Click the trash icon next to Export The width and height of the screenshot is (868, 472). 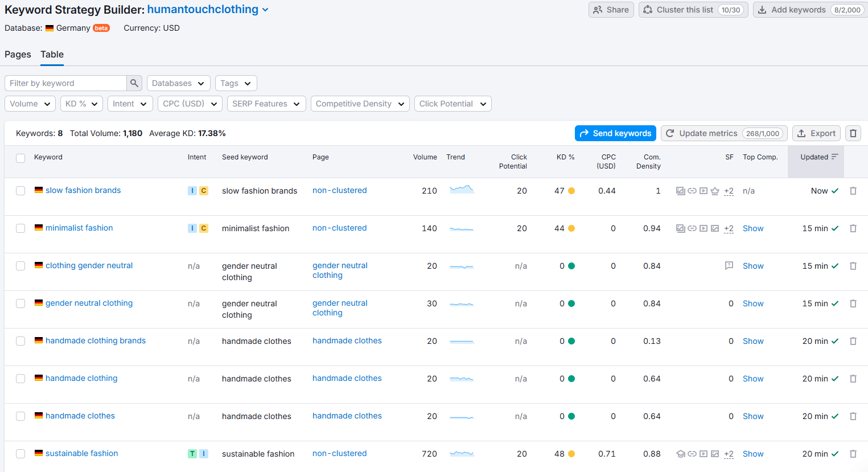click(853, 133)
